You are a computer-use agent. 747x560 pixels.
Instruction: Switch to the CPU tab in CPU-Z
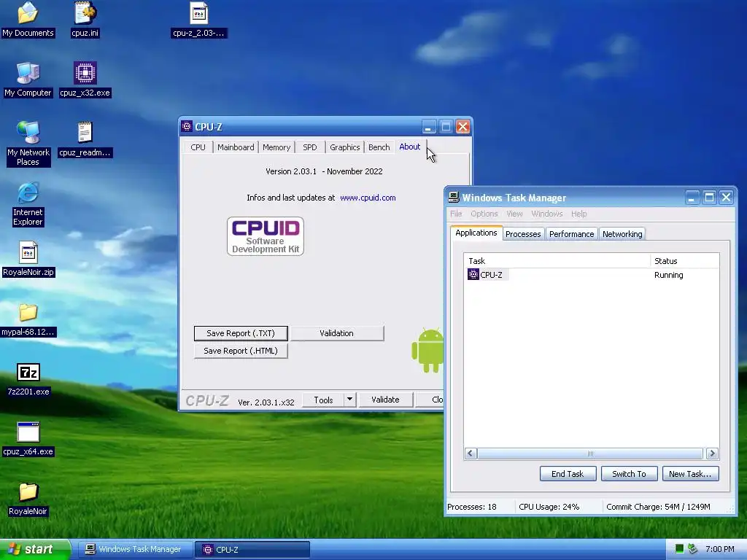point(198,147)
